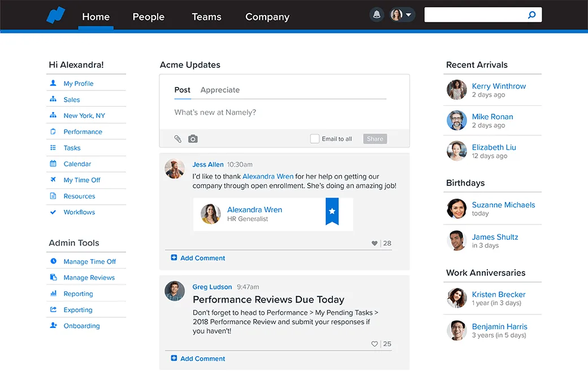Image resolution: width=588 pixels, height=371 pixels.
Task: Click the Namely logo icon
Action: click(x=55, y=15)
